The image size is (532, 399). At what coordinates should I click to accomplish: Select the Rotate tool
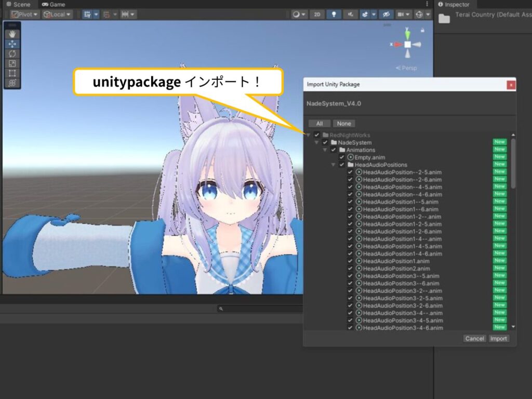click(x=12, y=54)
